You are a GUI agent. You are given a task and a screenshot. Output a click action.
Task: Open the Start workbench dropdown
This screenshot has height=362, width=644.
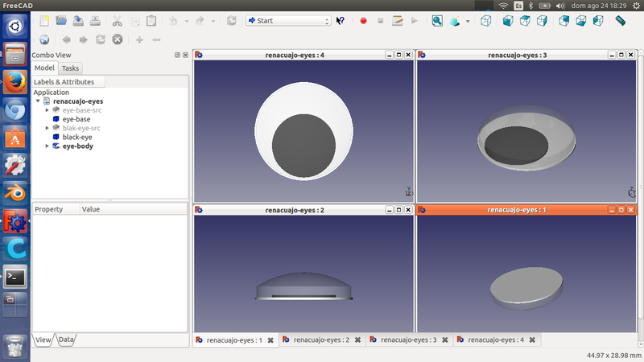[x=288, y=21]
